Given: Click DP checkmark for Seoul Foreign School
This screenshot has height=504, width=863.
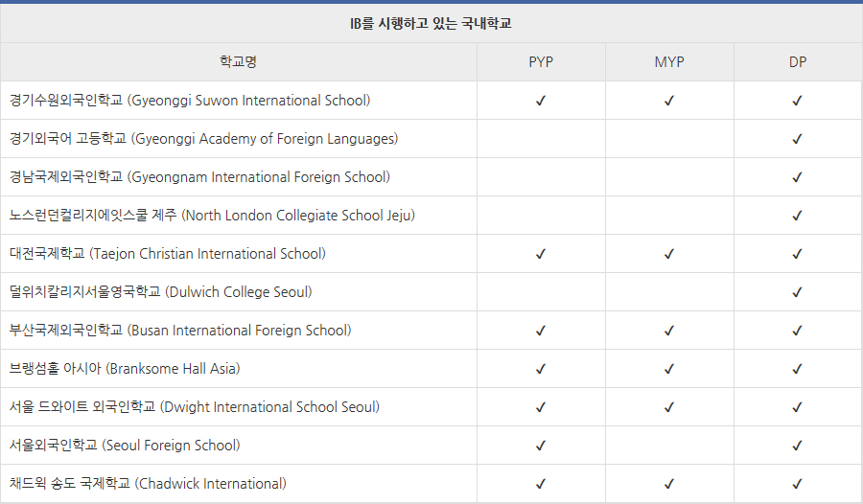Looking at the screenshot, I should click(x=797, y=446).
